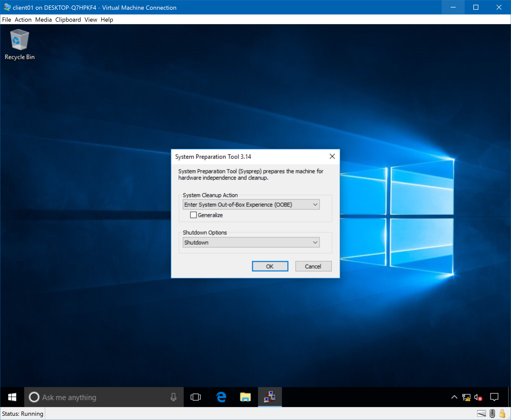The height and width of the screenshot is (420, 511).
Task: Close the Virtual Machine Connection window
Action: (x=499, y=7)
